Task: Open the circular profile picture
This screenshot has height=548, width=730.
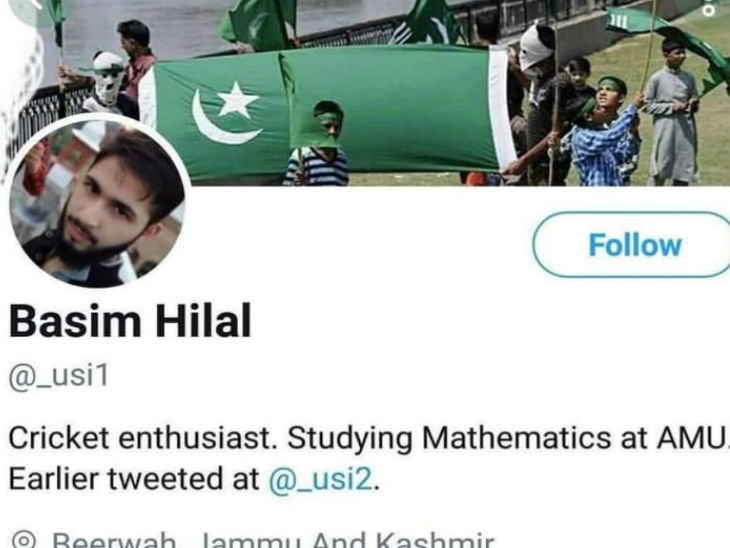Action: click(x=97, y=202)
